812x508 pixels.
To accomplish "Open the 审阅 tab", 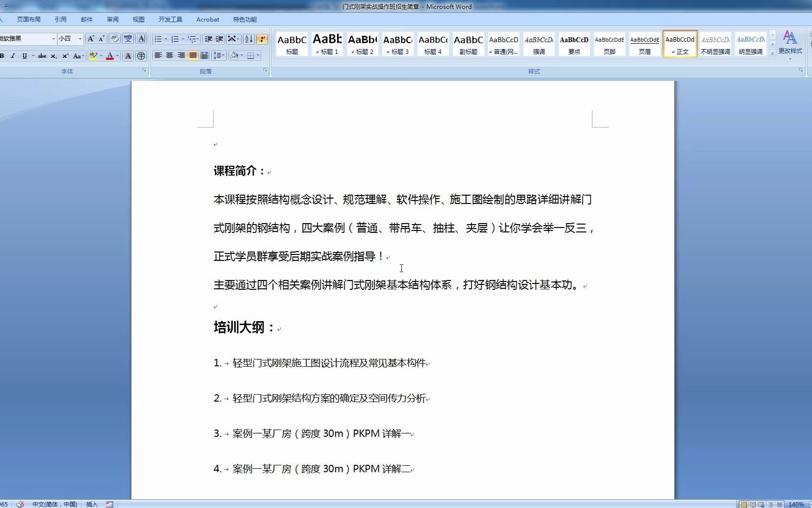I will point(113,20).
